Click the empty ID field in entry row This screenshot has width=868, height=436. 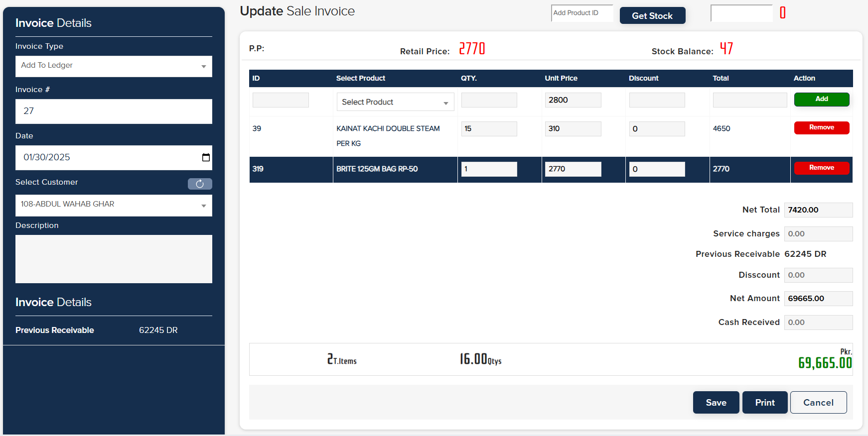point(281,100)
